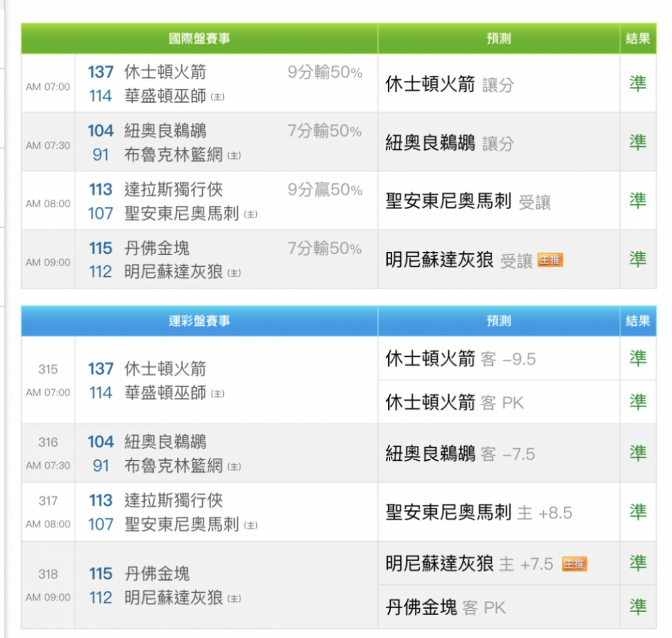Screen dimensions: 672x638
Task: Click 丹佛金塊 team name in international table
Action: [157, 248]
